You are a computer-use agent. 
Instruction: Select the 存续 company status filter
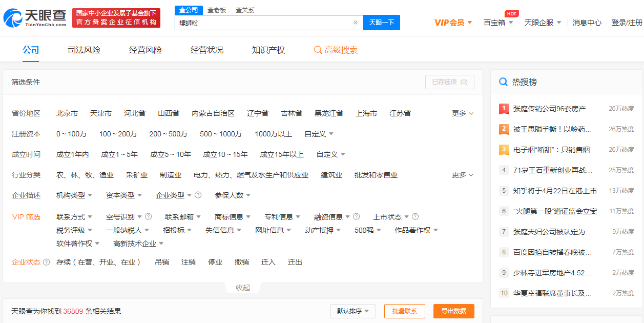click(99, 262)
